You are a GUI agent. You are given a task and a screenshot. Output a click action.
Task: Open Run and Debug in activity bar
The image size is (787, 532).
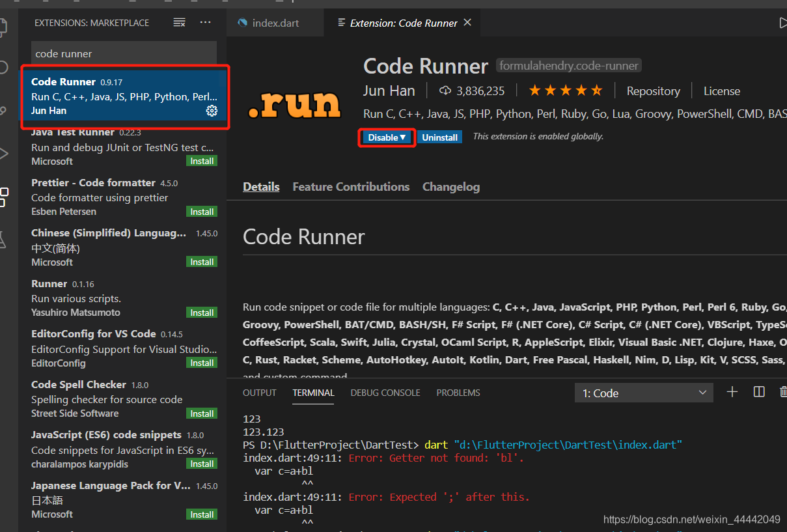coord(4,154)
